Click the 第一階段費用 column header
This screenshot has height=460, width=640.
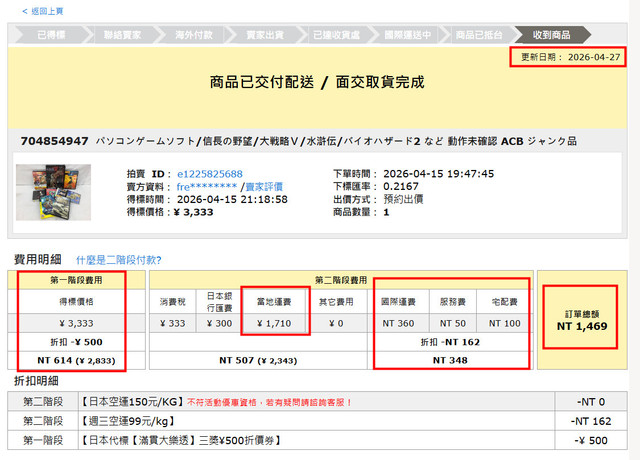point(76,280)
